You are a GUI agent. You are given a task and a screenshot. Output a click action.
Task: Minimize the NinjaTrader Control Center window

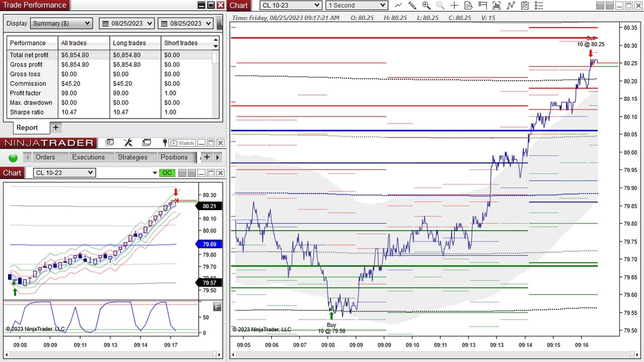tap(201, 143)
